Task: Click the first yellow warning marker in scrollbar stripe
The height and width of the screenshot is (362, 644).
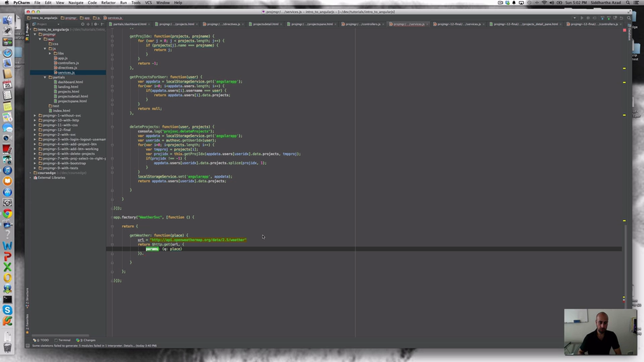Action: click(x=624, y=68)
